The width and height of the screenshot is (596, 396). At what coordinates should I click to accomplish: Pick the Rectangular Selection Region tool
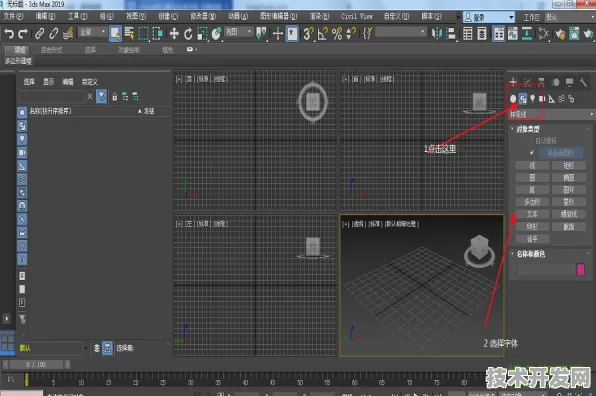[144, 34]
